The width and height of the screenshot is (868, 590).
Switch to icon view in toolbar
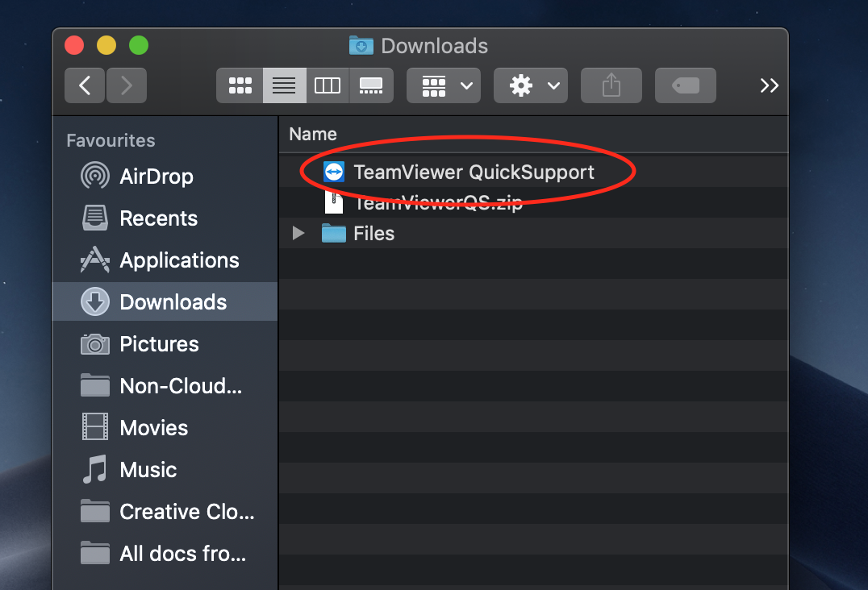pos(240,85)
